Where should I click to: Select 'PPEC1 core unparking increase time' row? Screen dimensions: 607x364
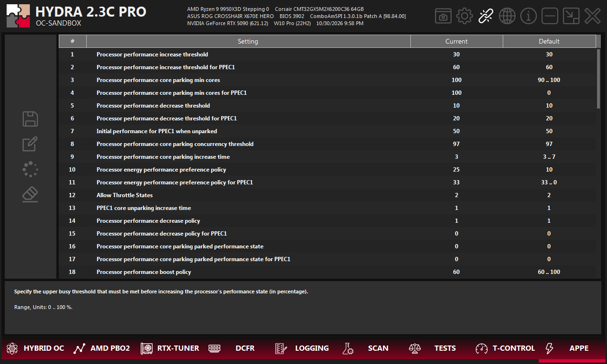coord(327,208)
